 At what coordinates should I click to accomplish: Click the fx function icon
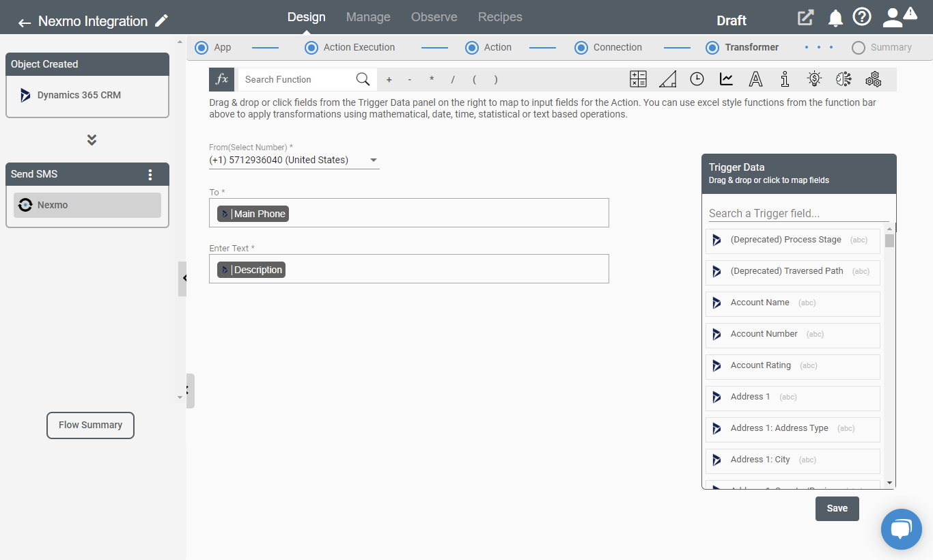222,79
